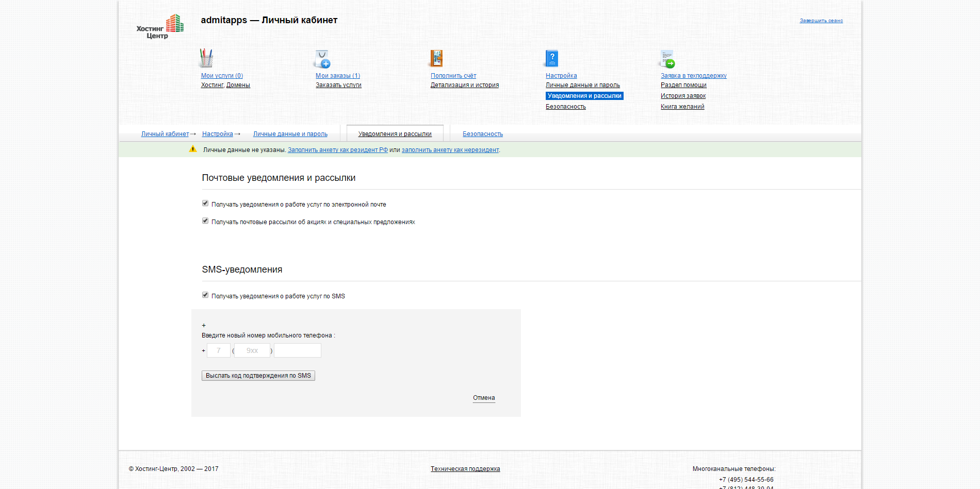Open Мои заказы (1) link

tap(338, 76)
